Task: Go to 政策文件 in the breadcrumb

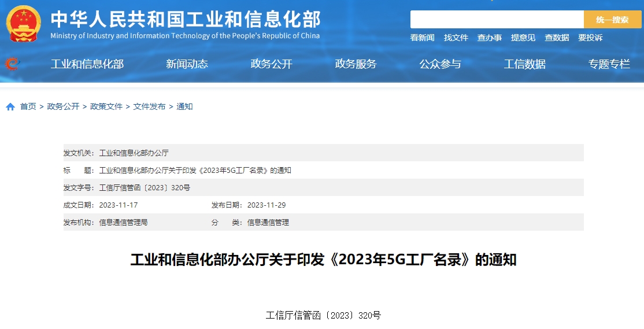Action: click(106, 106)
